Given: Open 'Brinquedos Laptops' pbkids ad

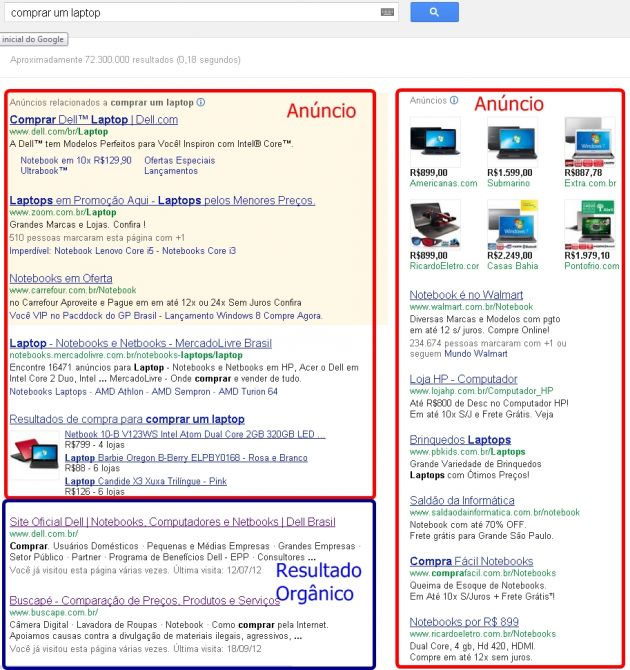Looking at the screenshot, I should click(460, 440).
